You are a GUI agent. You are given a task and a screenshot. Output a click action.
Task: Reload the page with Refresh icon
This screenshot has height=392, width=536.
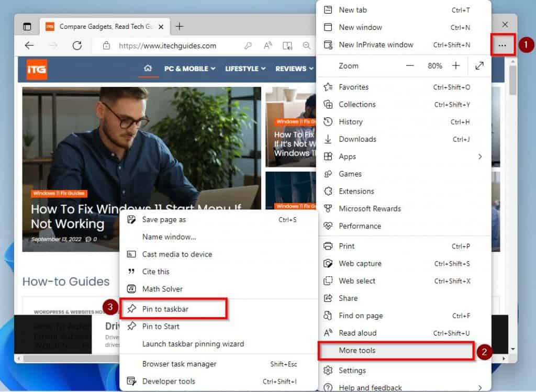[x=77, y=46]
